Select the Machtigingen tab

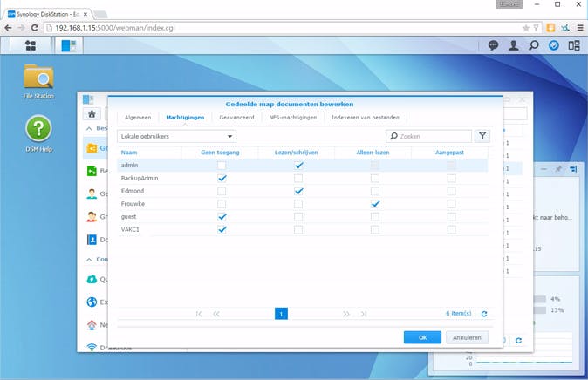point(185,118)
